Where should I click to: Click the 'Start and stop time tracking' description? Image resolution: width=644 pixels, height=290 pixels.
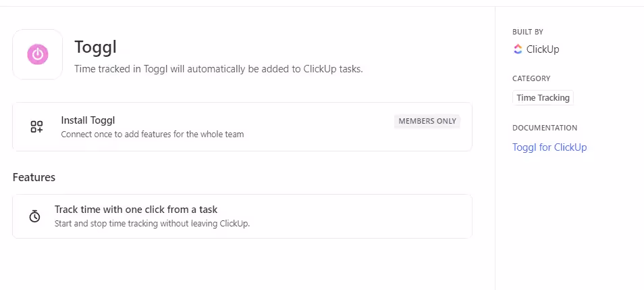[x=152, y=223]
